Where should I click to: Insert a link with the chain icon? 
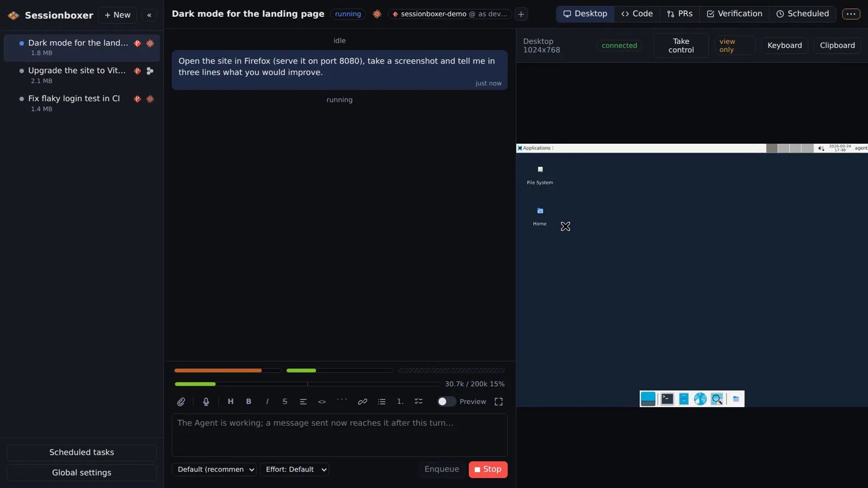(x=362, y=402)
